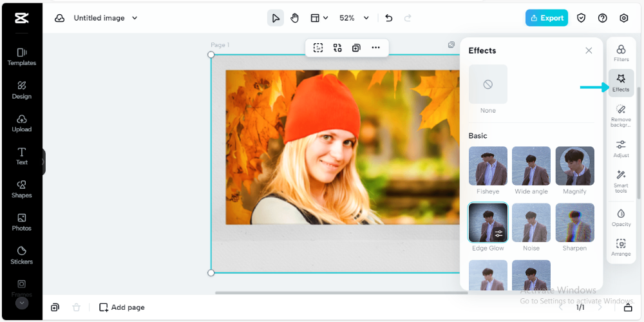Open the Filters panel
Screen dimensions: 644x322
tap(621, 53)
